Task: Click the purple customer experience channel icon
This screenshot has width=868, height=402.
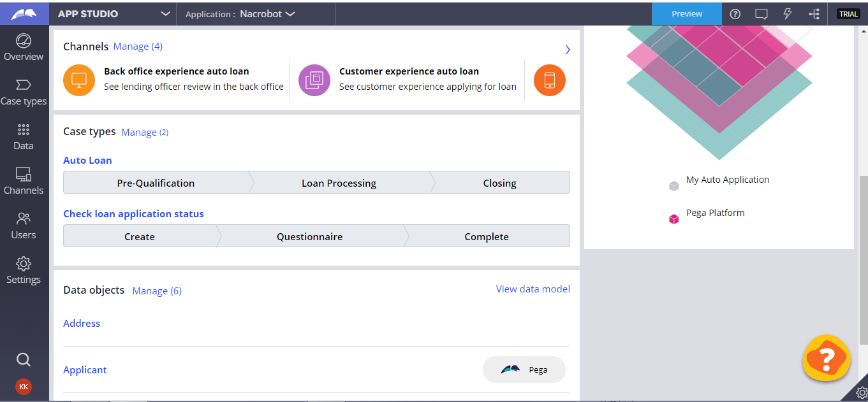Action: pyautogui.click(x=314, y=80)
